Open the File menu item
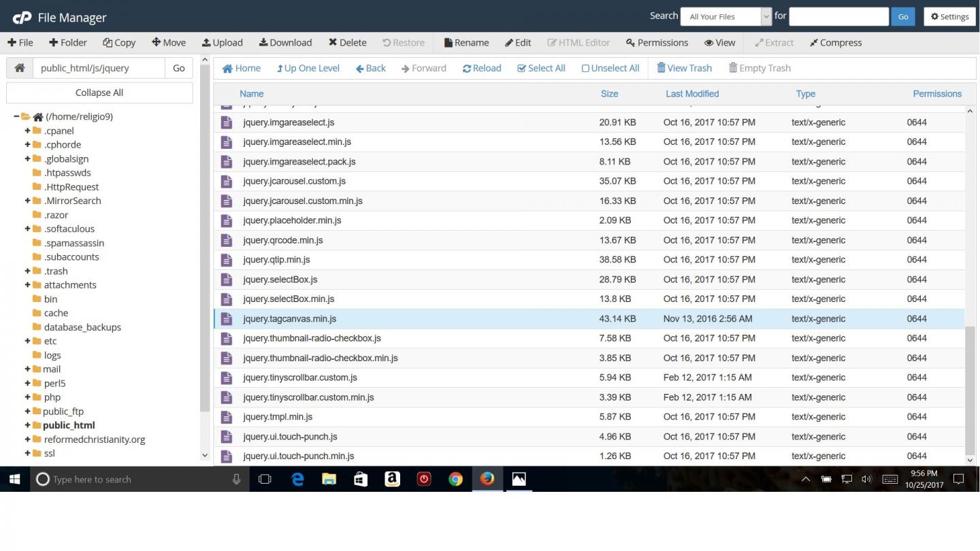This screenshot has height=551, width=980. (x=20, y=42)
